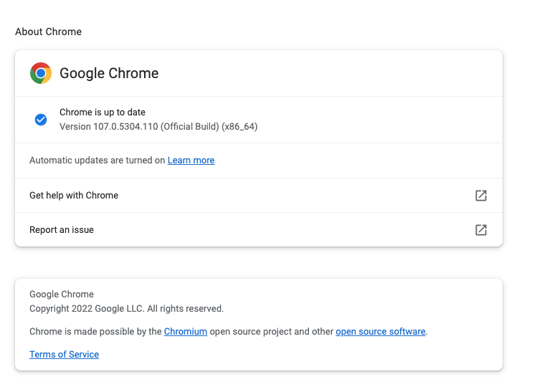Image resolution: width=542 pixels, height=392 pixels.
Task: Select the Get help with Chrome label
Action: pos(74,196)
